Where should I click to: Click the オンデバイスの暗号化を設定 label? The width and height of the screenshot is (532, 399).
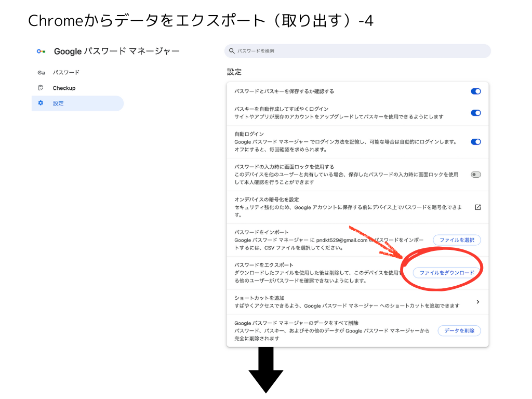267,199
